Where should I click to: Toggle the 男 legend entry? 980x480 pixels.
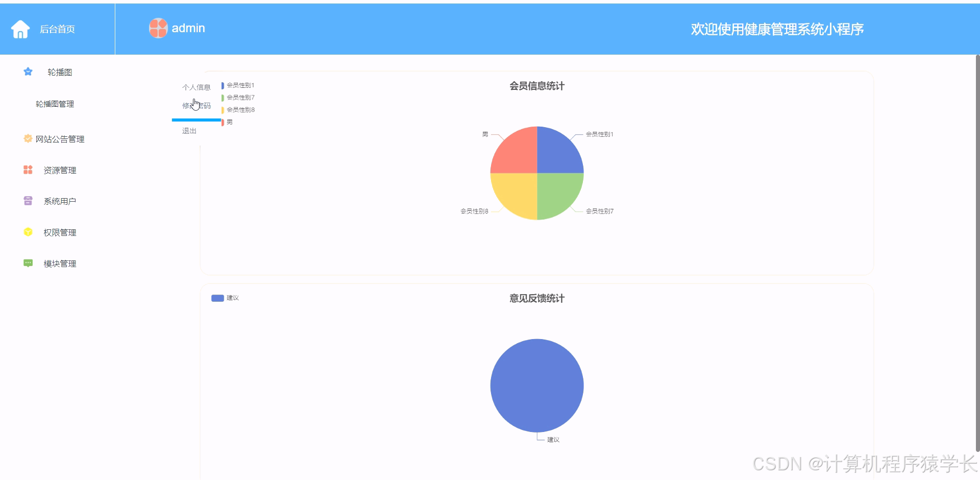pyautogui.click(x=227, y=122)
